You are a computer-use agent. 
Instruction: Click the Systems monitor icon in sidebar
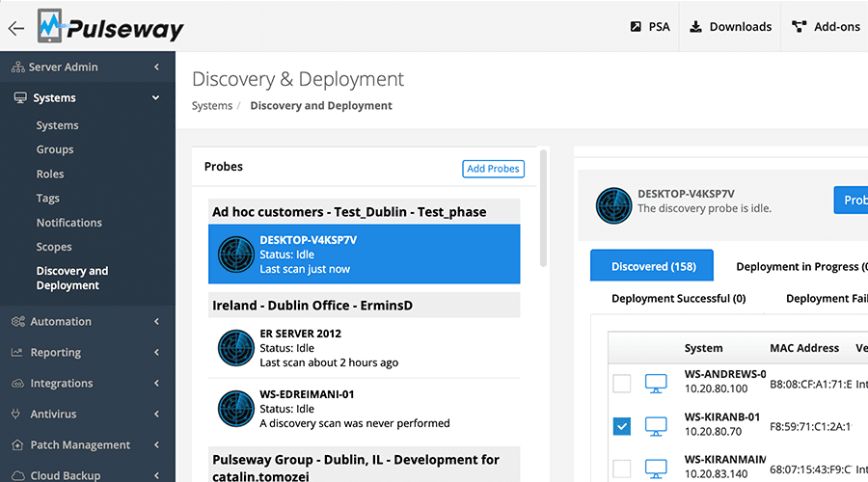(x=20, y=98)
